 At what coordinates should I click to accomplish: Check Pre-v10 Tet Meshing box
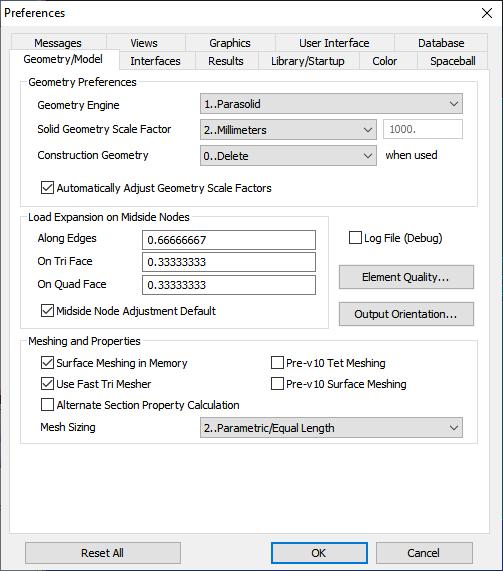(x=277, y=363)
